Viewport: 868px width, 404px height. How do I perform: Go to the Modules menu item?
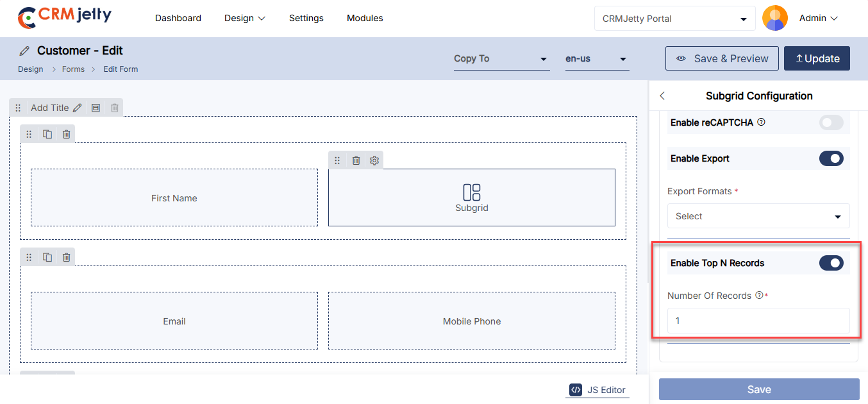(365, 18)
